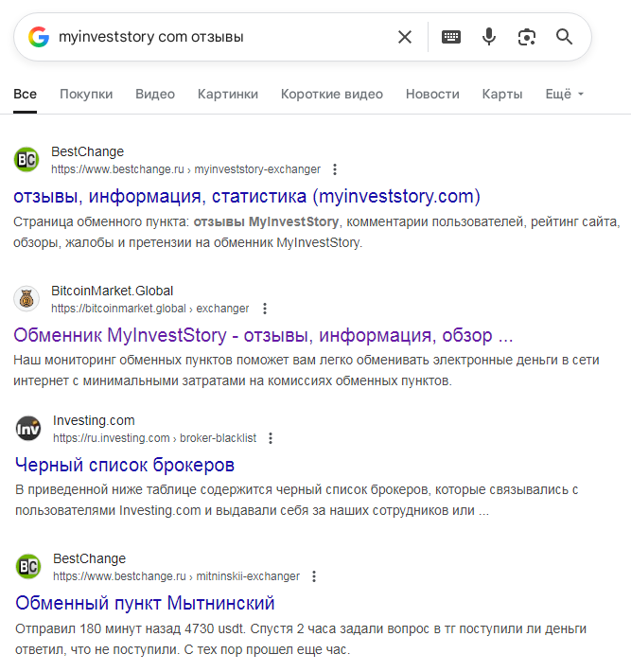Open the on-screen keyboard input tool
Viewport: 631px width, 672px height.
tap(451, 37)
